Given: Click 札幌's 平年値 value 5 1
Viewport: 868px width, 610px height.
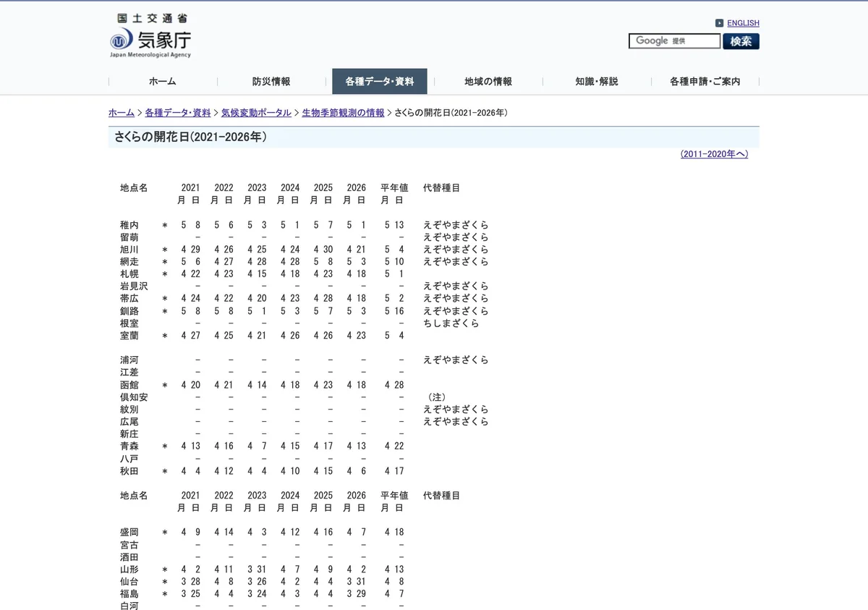Looking at the screenshot, I should click(394, 274).
